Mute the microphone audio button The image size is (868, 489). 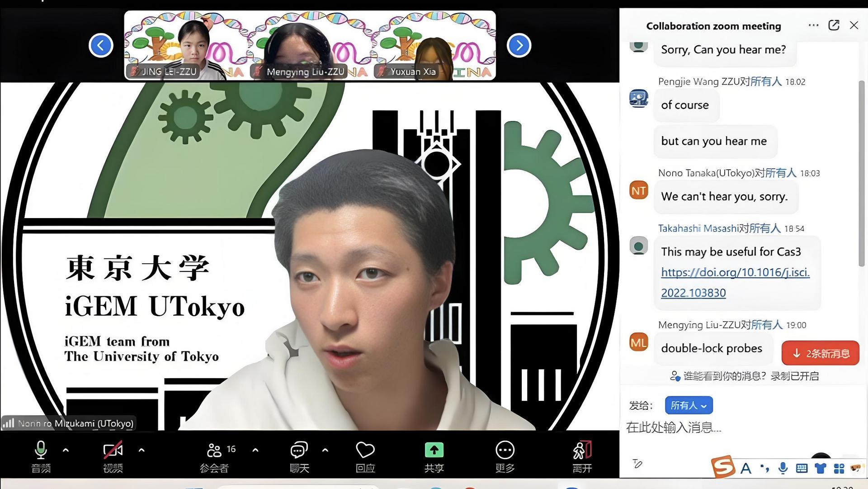point(41,450)
